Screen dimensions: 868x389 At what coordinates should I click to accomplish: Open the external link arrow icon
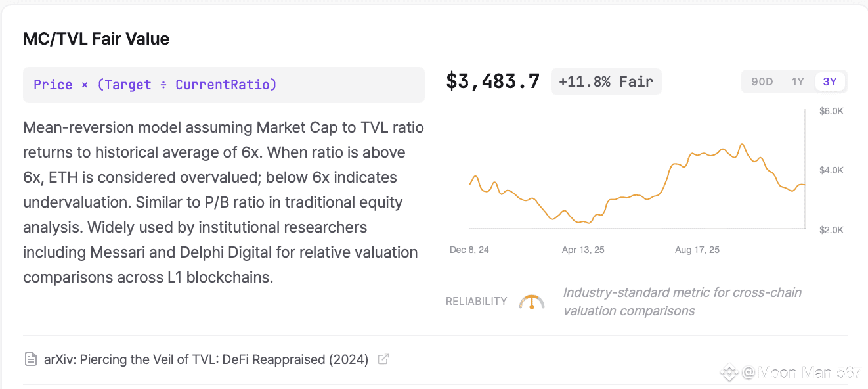[x=383, y=359]
